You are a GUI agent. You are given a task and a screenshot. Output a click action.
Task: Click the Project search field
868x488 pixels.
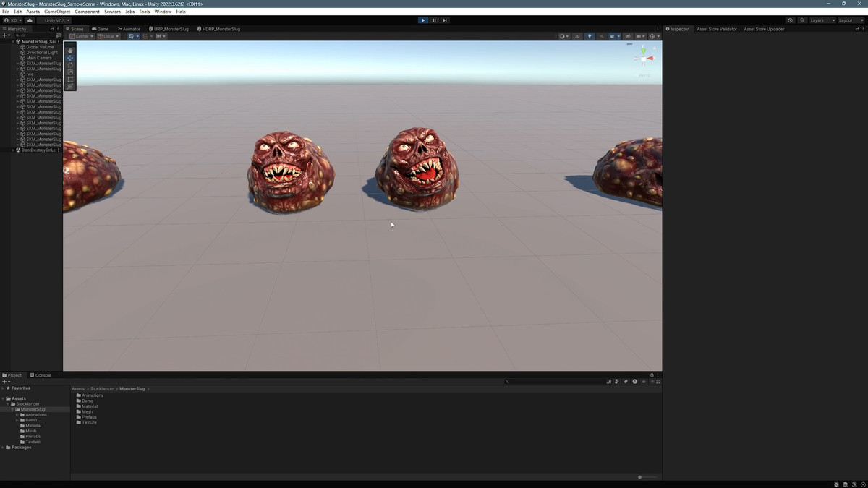tap(554, 381)
